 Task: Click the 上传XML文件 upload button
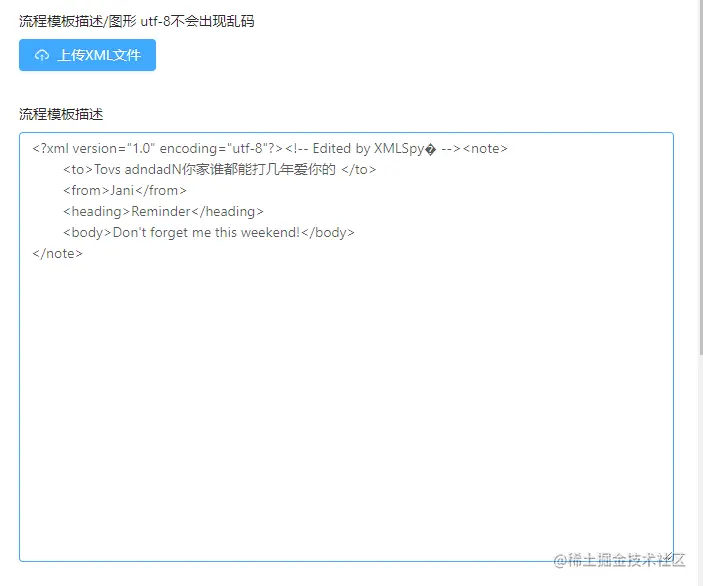click(87, 55)
